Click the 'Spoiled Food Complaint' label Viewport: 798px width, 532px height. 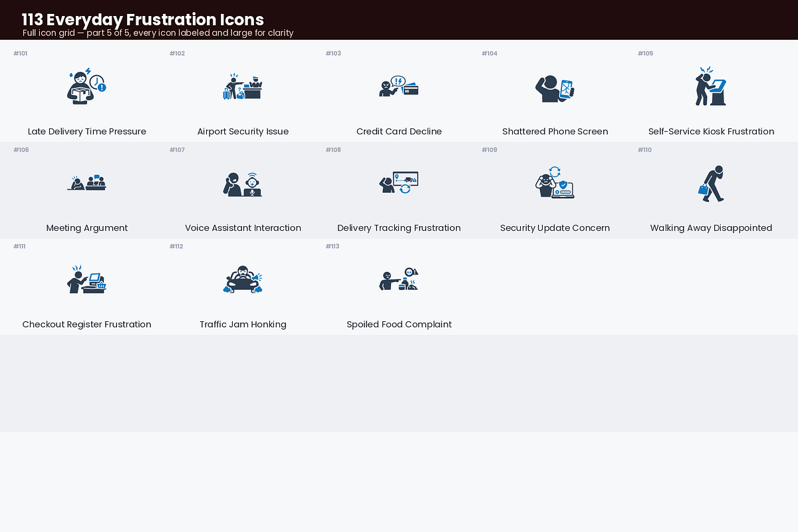pos(399,325)
